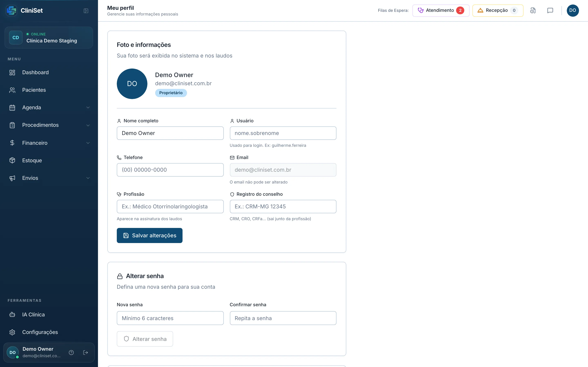Open the DO user avatar in header
The image size is (588, 367).
[573, 10]
